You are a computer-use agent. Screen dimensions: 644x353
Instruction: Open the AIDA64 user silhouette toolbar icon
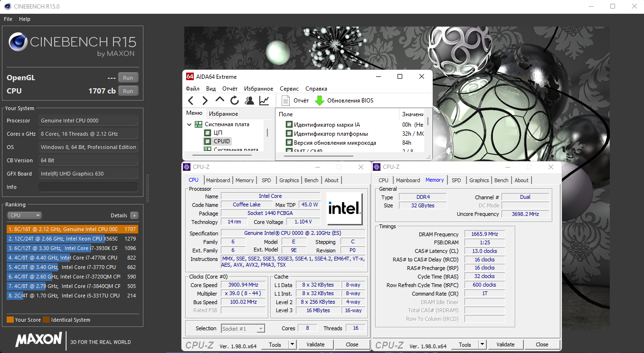click(249, 101)
